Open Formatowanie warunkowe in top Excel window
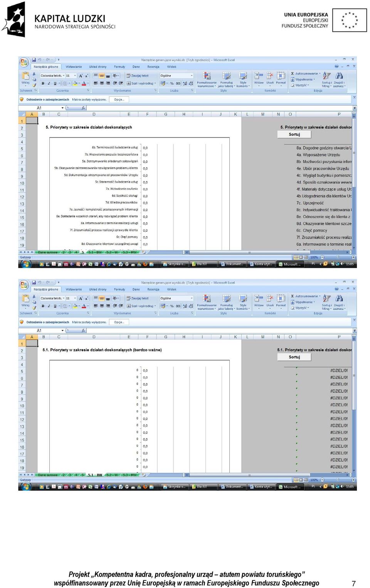Viewport: 370px width, 588px height. [x=207, y=80]
